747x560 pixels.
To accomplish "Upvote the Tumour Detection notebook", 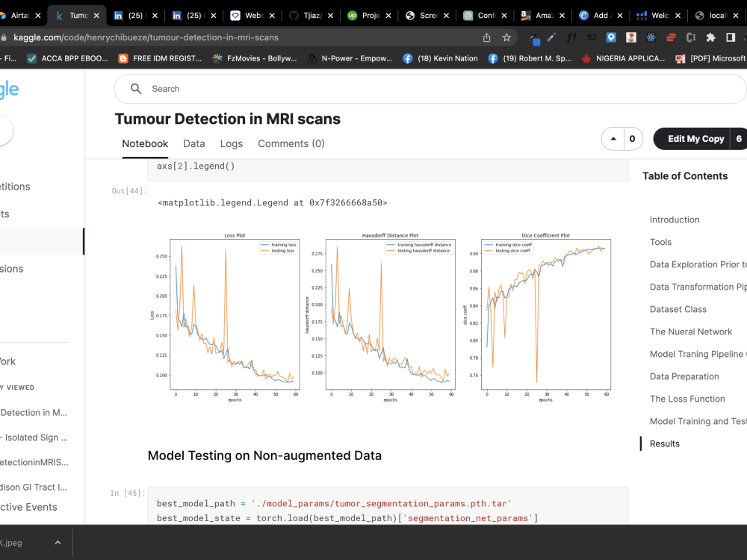I will click(614, 139).
